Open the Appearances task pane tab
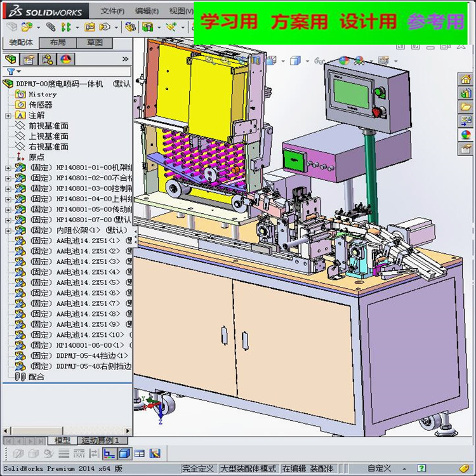This screenshot has width=476, height=476. (465, 135)
